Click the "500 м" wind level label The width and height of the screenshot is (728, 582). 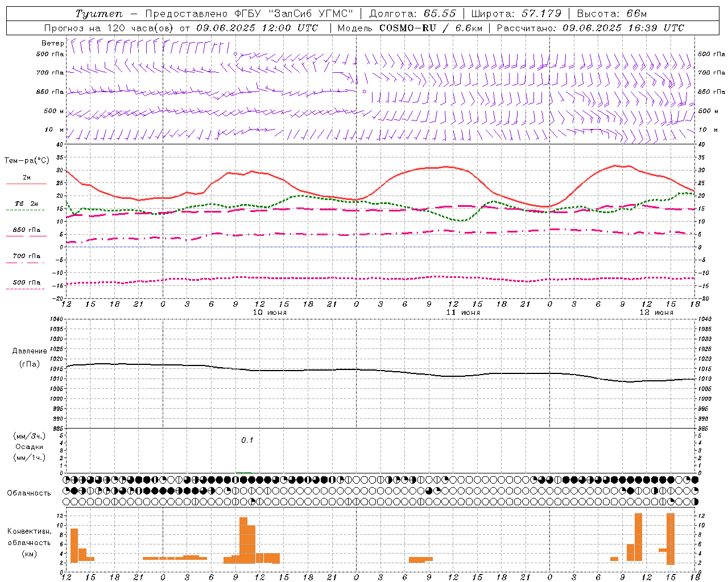click(x=53, y=111)
